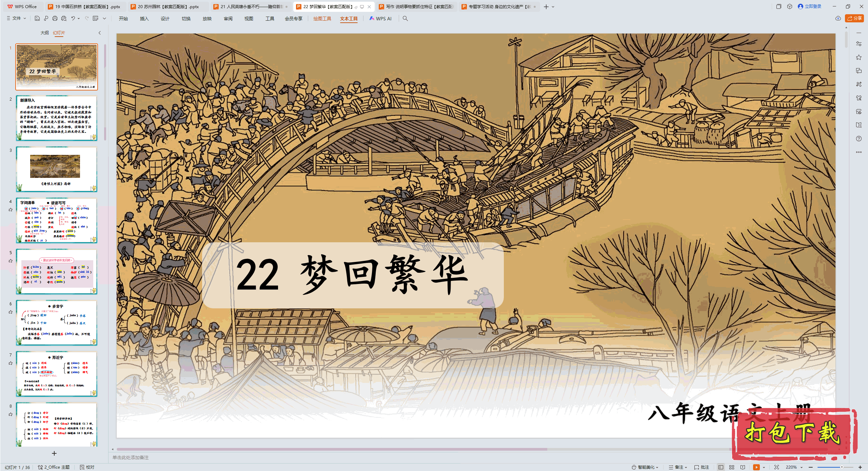Image resolution: width=868 pixels, height=471 pixels.
Task: Click the 校对 proofreading button
Action: pyautogui.click(x=87, y=467)
